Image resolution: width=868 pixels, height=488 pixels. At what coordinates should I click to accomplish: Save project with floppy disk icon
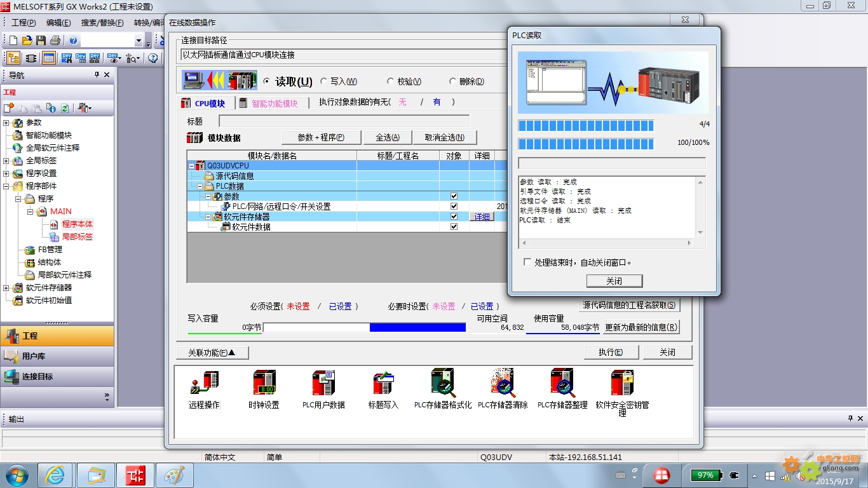(x=41, y=41)
